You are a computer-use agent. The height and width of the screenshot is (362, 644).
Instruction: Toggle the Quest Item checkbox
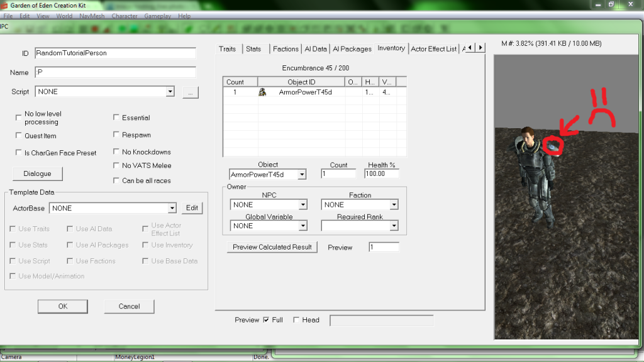[18, 136]
